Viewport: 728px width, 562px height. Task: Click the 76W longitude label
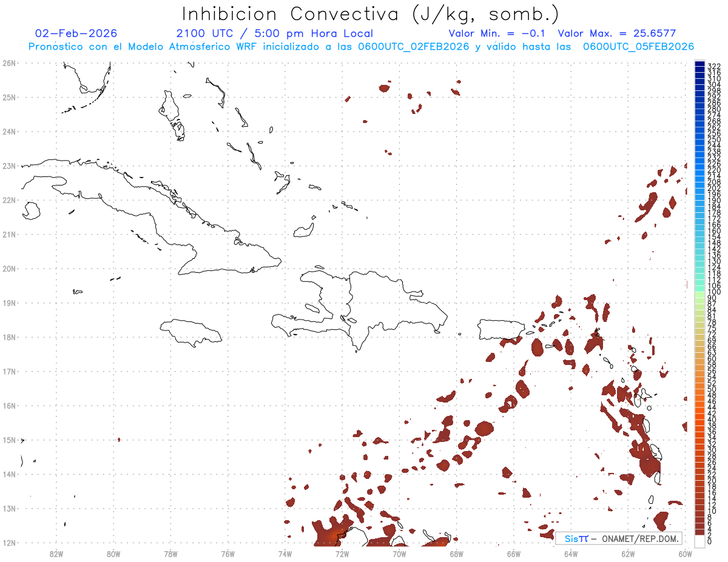tap(227, 553)
